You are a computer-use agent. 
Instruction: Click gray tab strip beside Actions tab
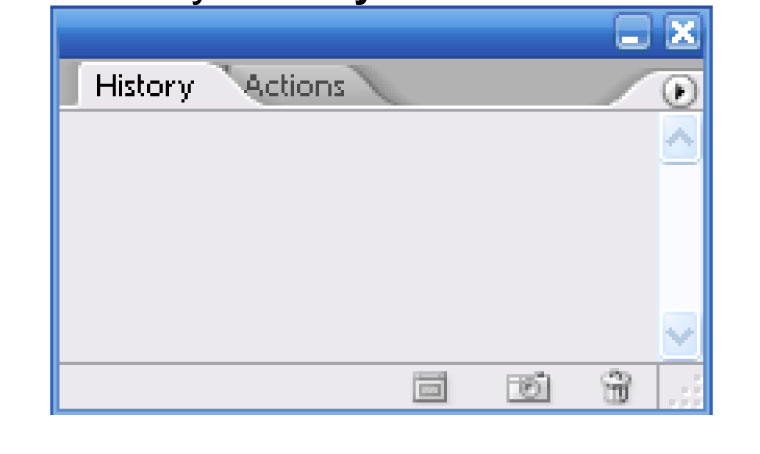[x=499, y=83]
